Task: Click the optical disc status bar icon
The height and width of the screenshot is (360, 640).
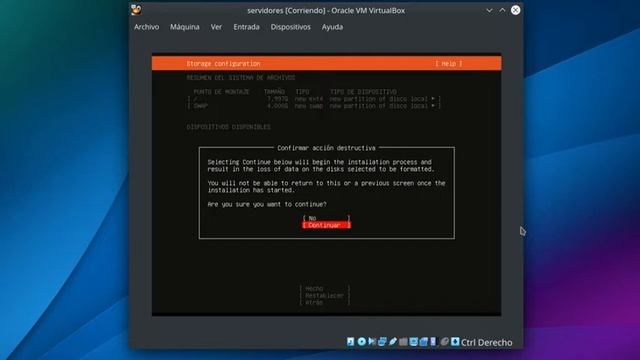Action: 362,342
